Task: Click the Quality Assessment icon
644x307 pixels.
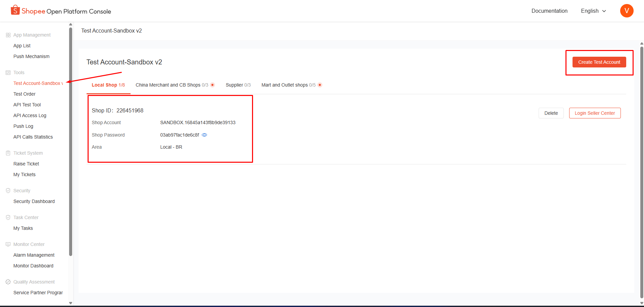Action: 8,282
